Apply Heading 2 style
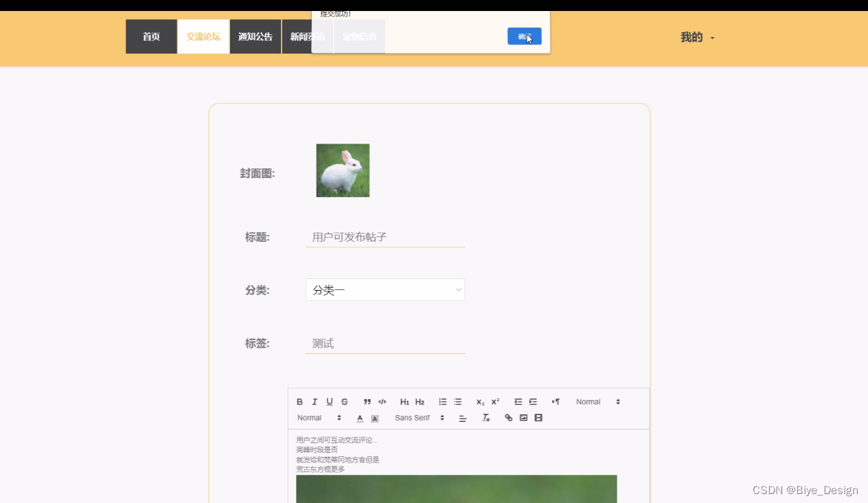This screenshot has height=503, width=868. [x=420, y=402]
